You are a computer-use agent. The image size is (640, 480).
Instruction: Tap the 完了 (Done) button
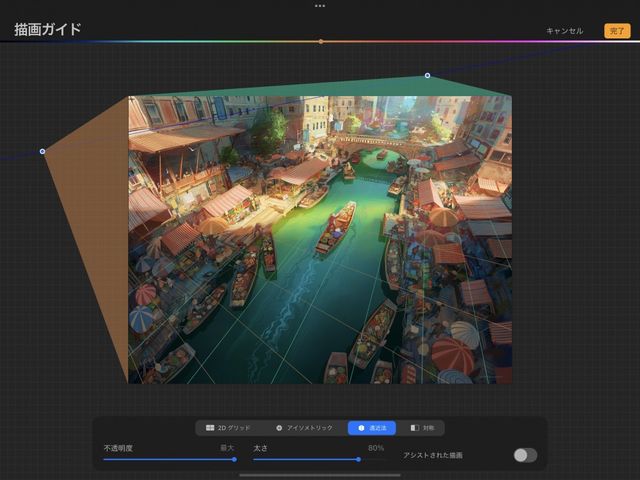coord(617,31)
